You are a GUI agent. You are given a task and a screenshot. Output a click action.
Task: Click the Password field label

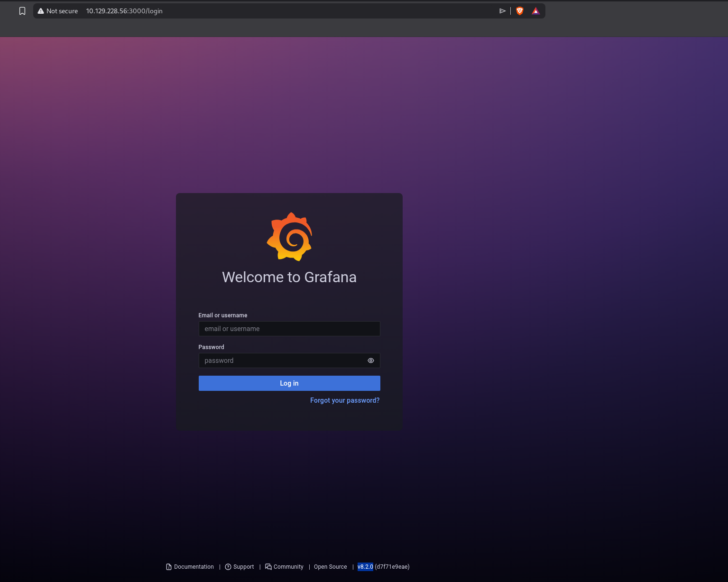coord(212,347)
